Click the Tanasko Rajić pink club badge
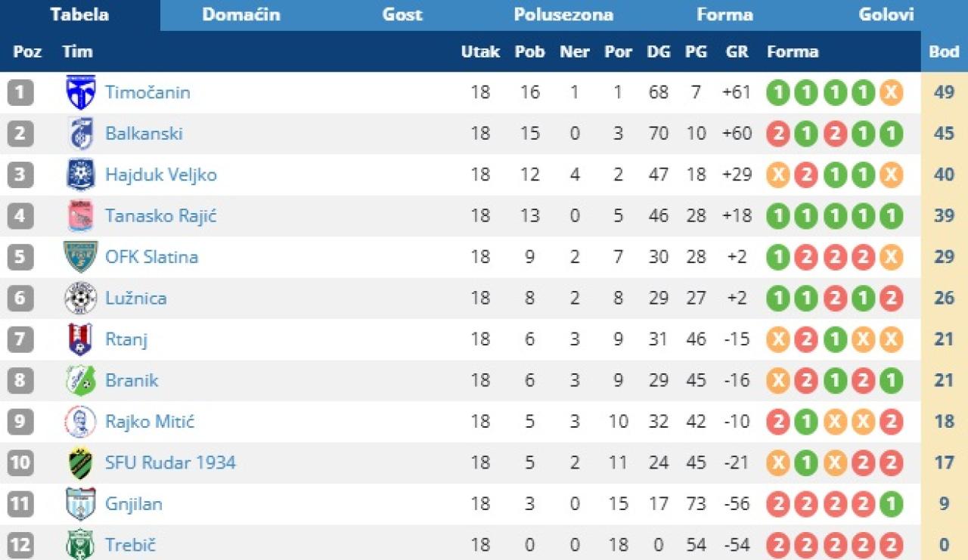Viewport: 968px width, 560px height. coord(79,216)
